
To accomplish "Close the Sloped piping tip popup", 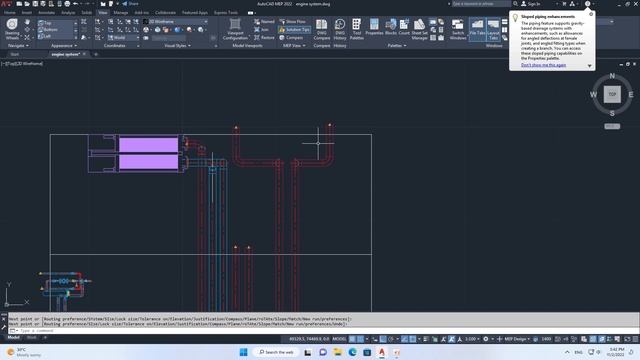I will pyautogui.click(x=591, y=14).
